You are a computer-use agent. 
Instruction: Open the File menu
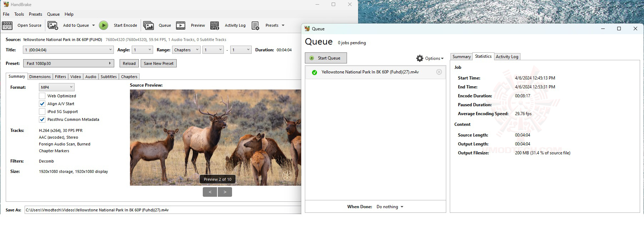6,14
